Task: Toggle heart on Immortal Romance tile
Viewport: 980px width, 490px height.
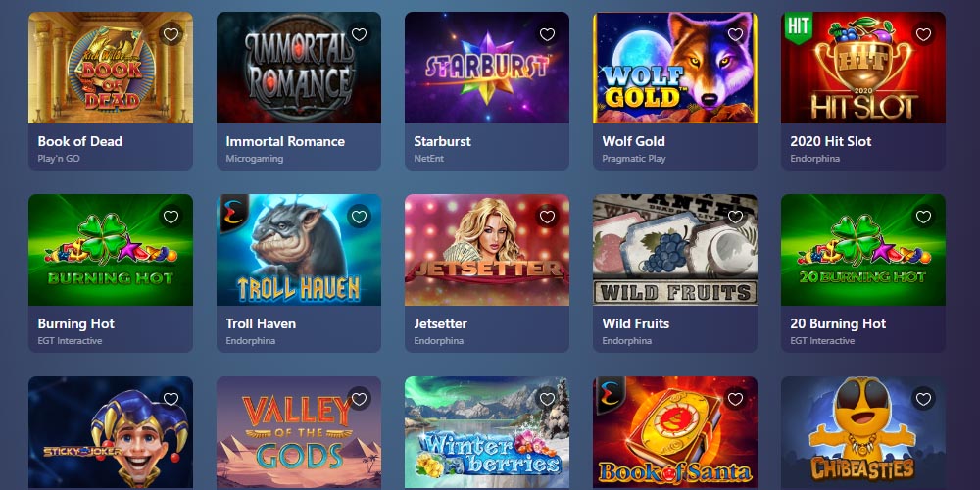Action: [360, 33]
